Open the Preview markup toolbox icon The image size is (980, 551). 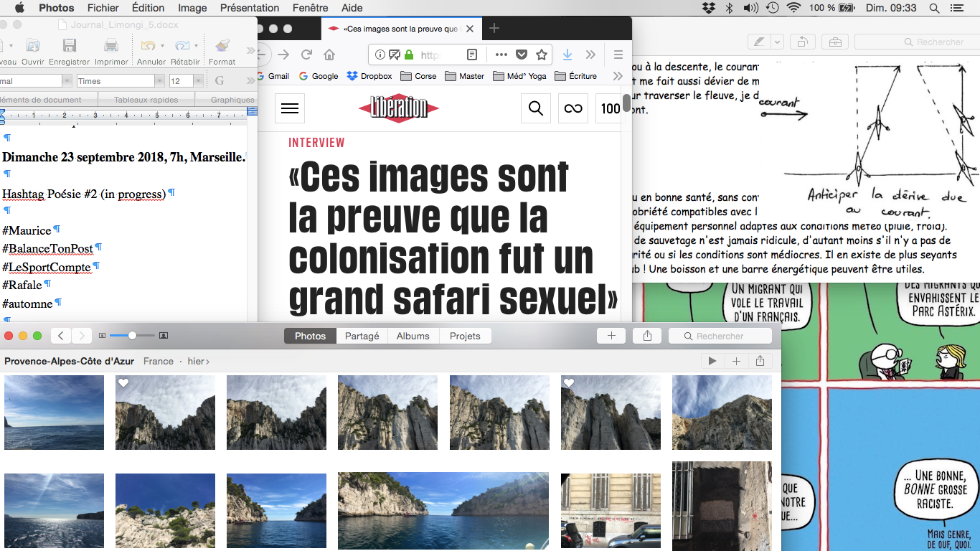(x=835, y=42)
